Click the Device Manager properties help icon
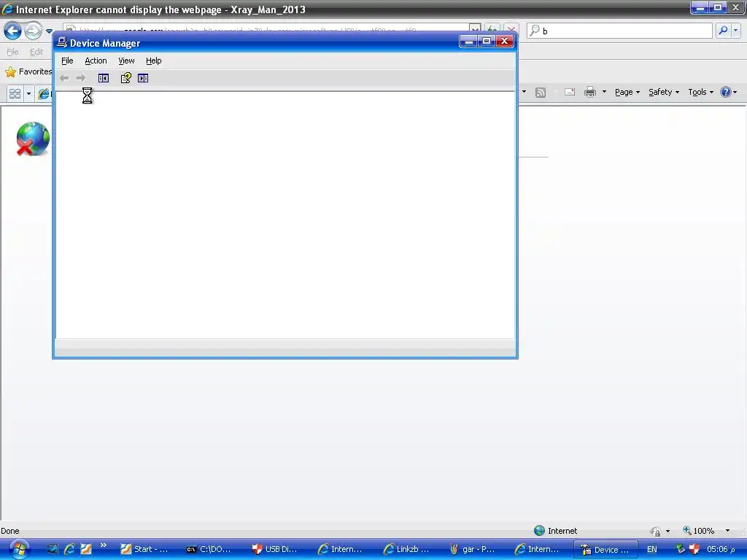The height and width of the screenshot is (560, 747). click(x=125, y=78)
